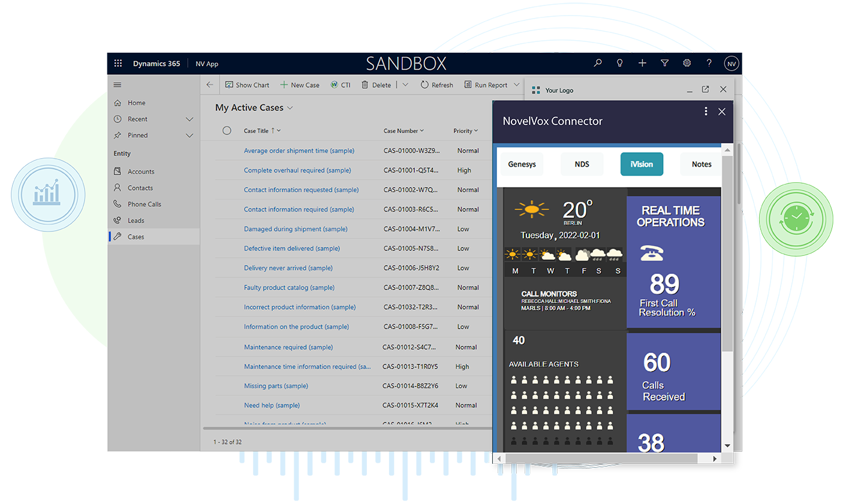Click the connector vertical scrollbar thumb
This screenshot has height=504, width=849.
tap(727, 253)
